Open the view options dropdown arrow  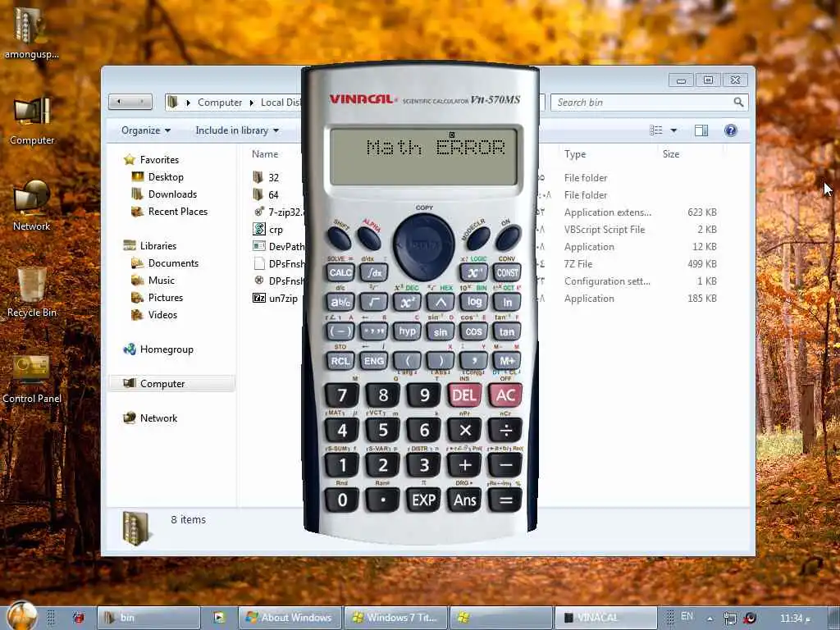(x=674, y=130)
